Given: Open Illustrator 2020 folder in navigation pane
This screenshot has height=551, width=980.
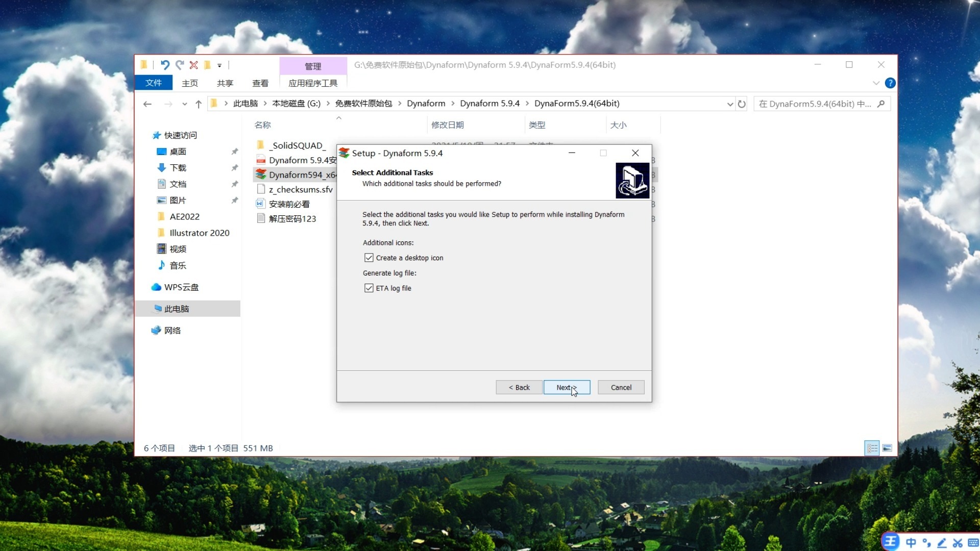Looking at the screenshot, I should (x=199, y=233).
